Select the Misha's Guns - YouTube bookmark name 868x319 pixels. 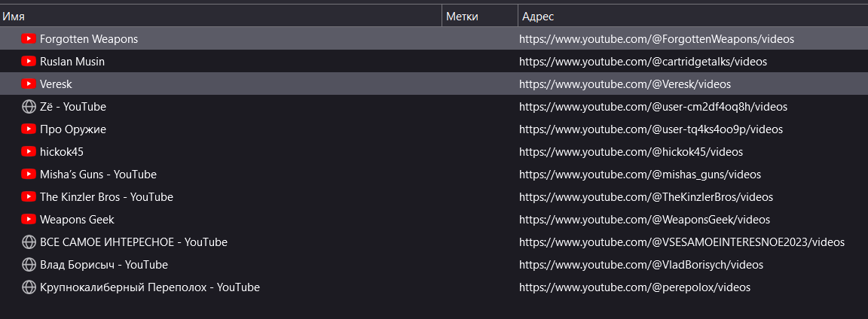(98, 175)
